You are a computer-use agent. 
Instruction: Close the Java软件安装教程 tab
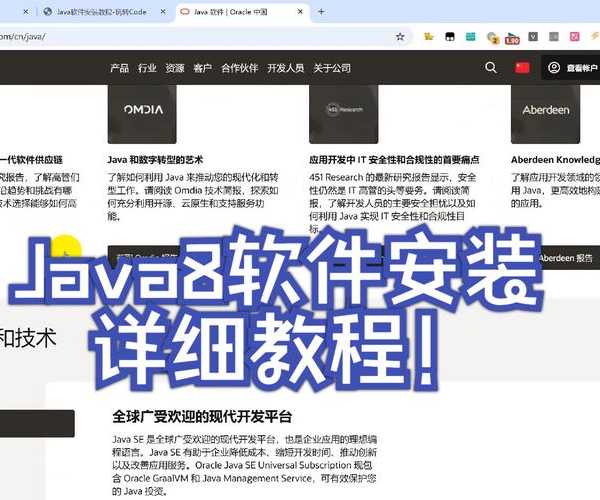(163, 12)
